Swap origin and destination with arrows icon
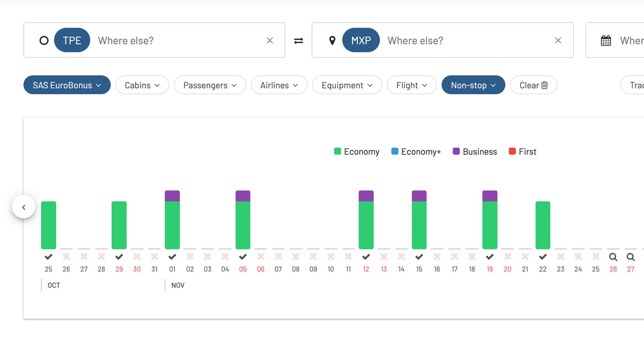Viewport: 644px width, 344px height. (298, 41)
